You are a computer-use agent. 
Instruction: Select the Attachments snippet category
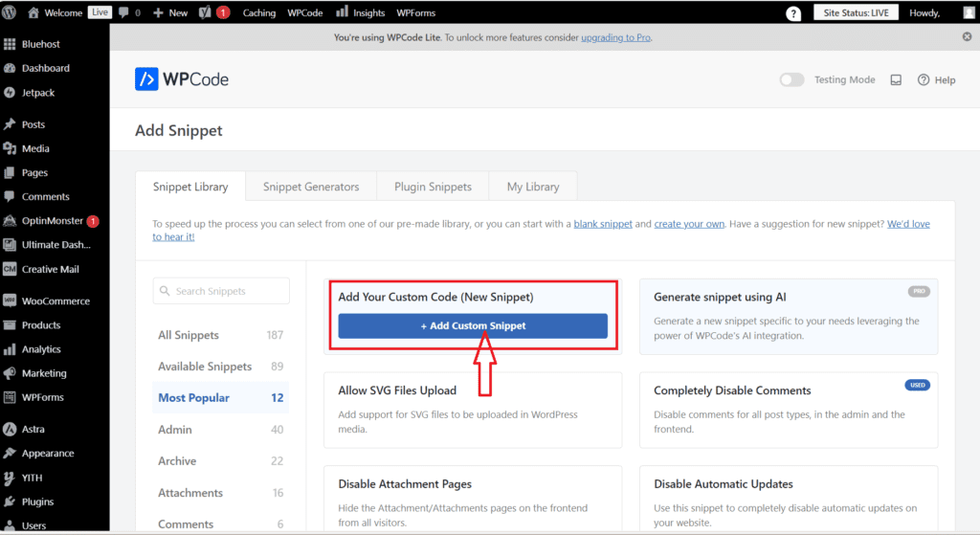coord(221,493)
